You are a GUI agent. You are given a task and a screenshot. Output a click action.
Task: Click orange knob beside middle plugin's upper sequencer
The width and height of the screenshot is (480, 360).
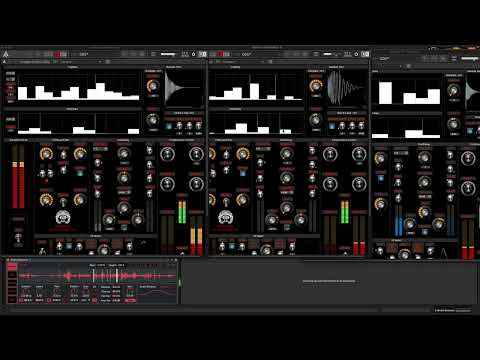[x=315, y=86]
